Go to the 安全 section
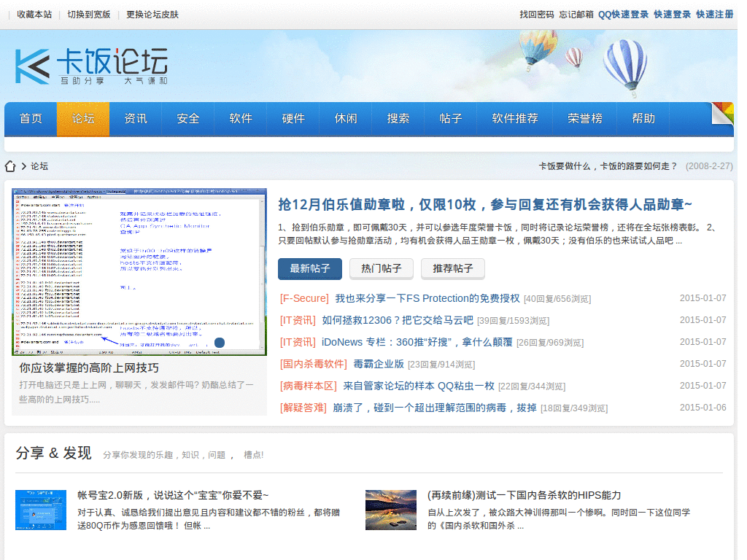747x560 pixels. (188, 119)
